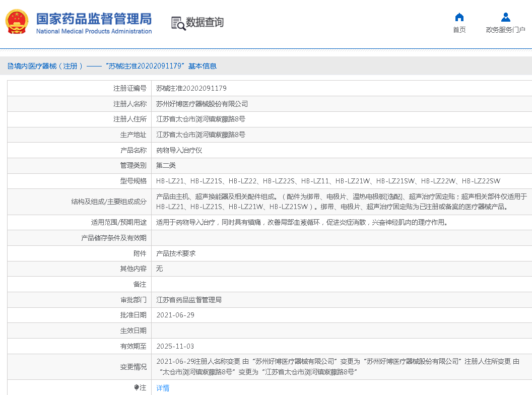This screenshot has width=532, height=395.
Task: Click the 数据查询 magnifier document icon
Action: (x=178, y=23)
